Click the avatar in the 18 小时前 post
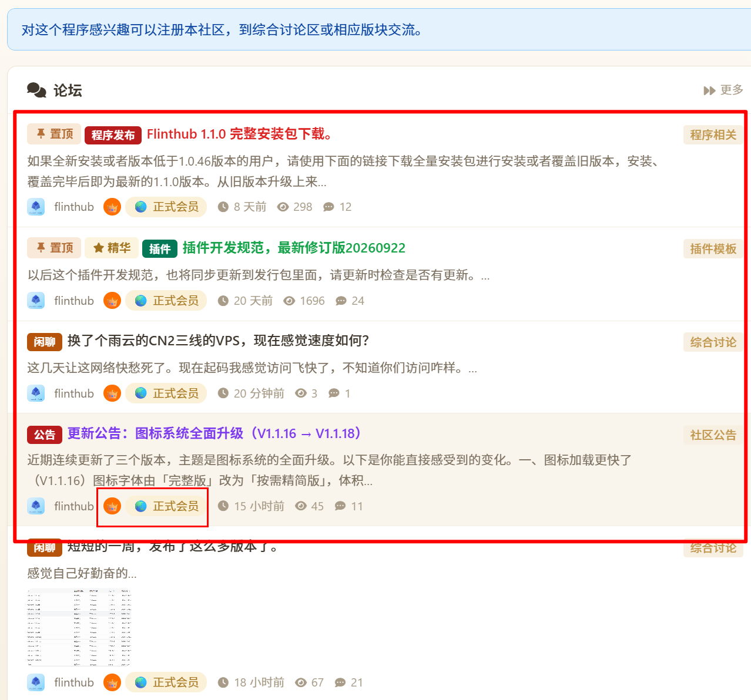The width and height of the screenshot is (751, 700). click(x=36, y=682)
